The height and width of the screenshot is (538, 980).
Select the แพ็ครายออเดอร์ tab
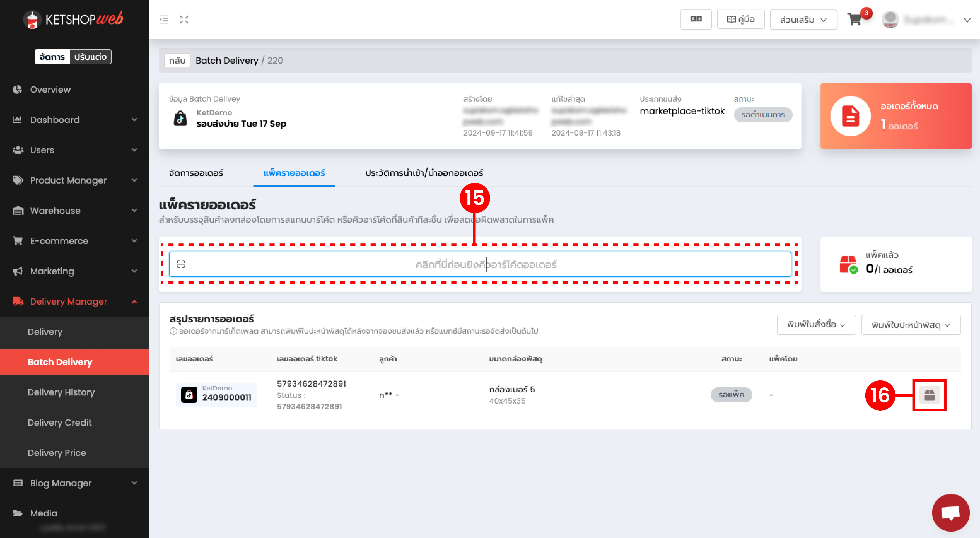click(x=294, y=173)
